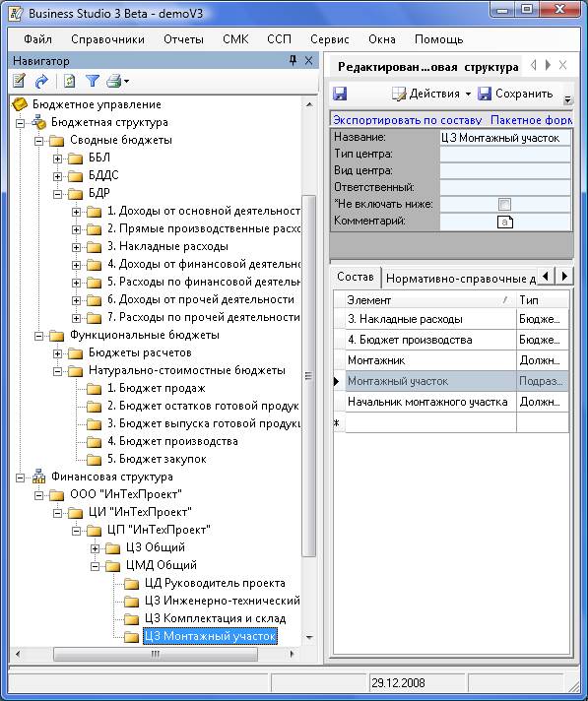
Task: Open the Сервис menu
Action: coord(330,39)
